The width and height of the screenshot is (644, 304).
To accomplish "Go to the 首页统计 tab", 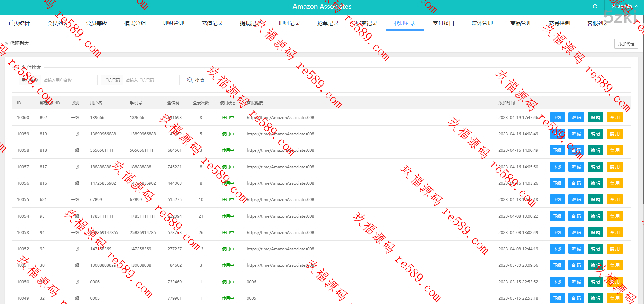I will (19, 23).
